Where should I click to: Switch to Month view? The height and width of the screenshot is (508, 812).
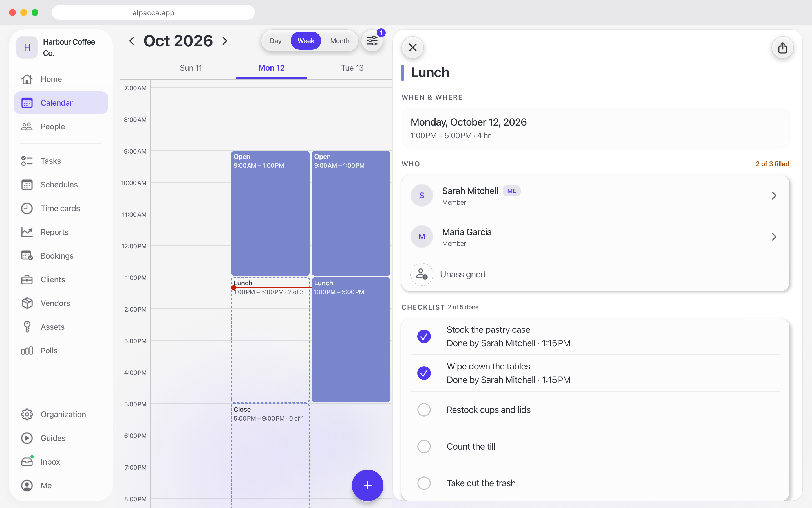click(339, 41)
